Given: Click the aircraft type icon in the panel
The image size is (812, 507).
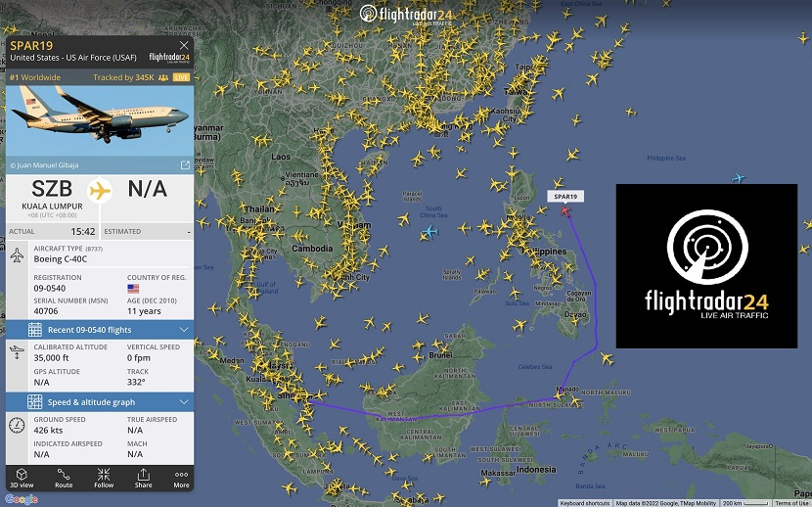Looking at the screenshot, I should pyautogui.click(x=17, y=255).
